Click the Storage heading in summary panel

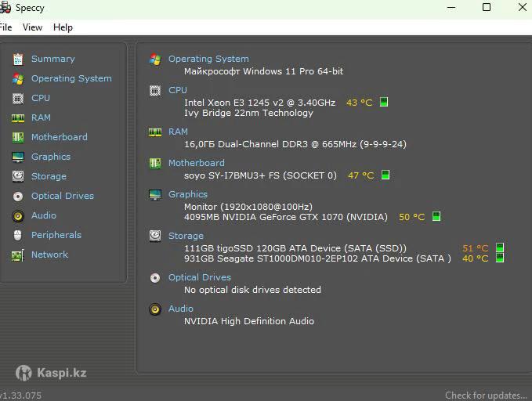pyautogui.click(x=186, y=236)
